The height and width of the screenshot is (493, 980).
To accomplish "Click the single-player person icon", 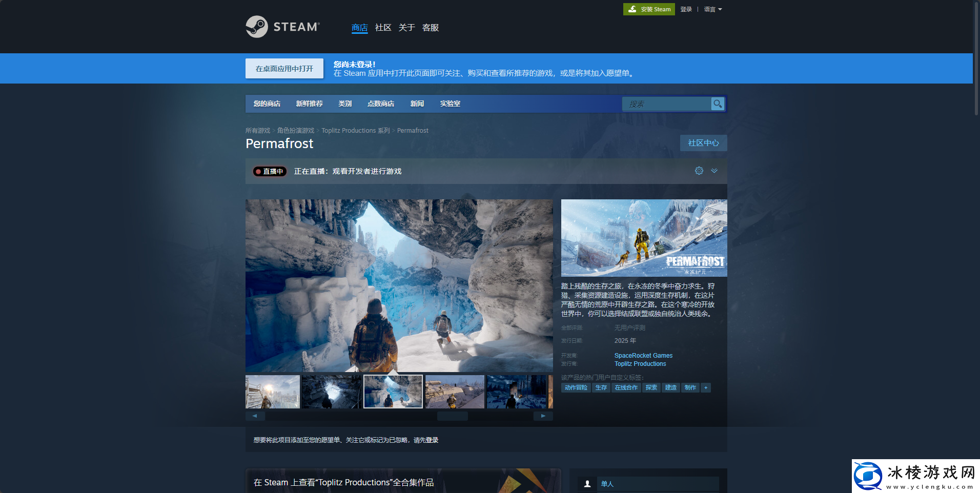I will (x=587, y=483).
